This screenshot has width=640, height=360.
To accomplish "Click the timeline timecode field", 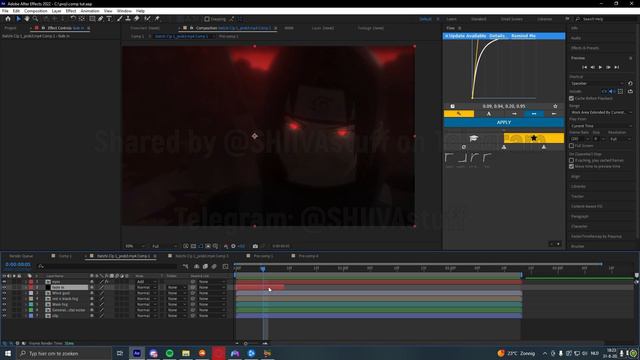I will pyautogui.click(x=18, y=264).
